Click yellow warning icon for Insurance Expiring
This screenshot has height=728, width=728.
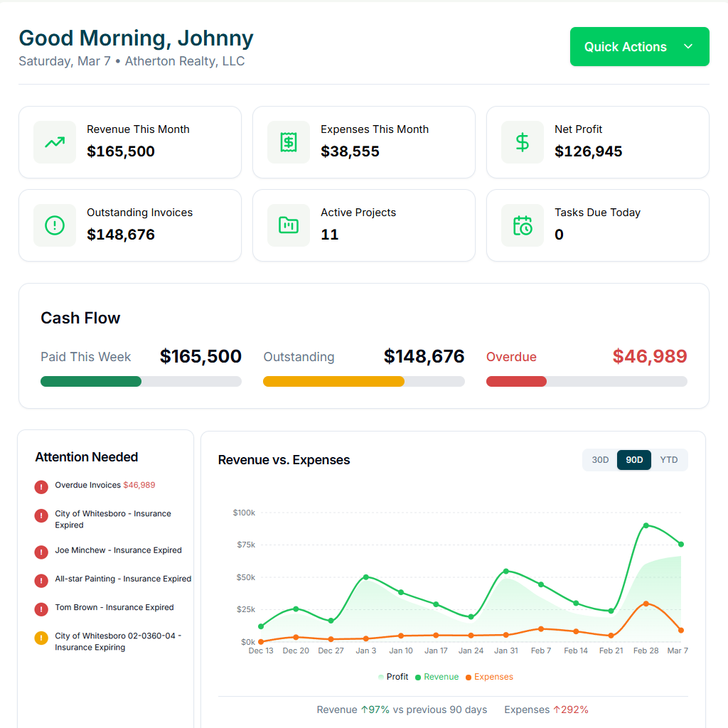pos(41,638)
